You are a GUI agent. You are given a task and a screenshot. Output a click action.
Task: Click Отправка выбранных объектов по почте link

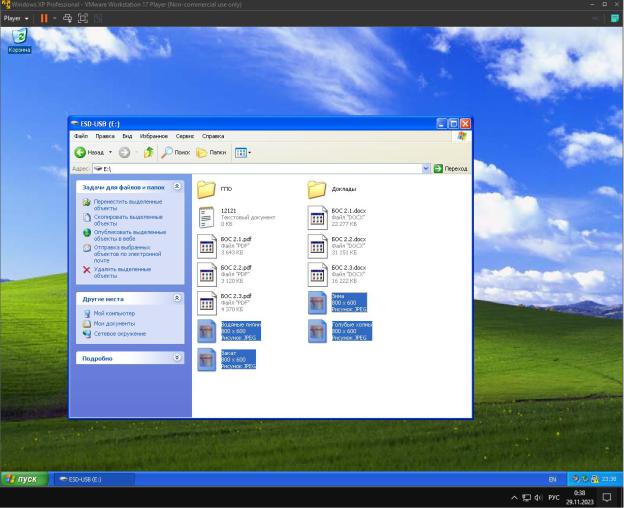pyautogui.click(x=127, y=253)
